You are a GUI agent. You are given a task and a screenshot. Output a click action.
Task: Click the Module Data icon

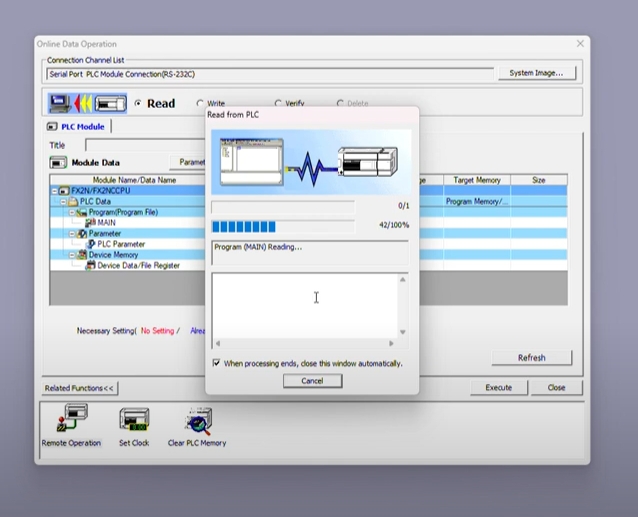pyautogui.click(x=59, y=162)
